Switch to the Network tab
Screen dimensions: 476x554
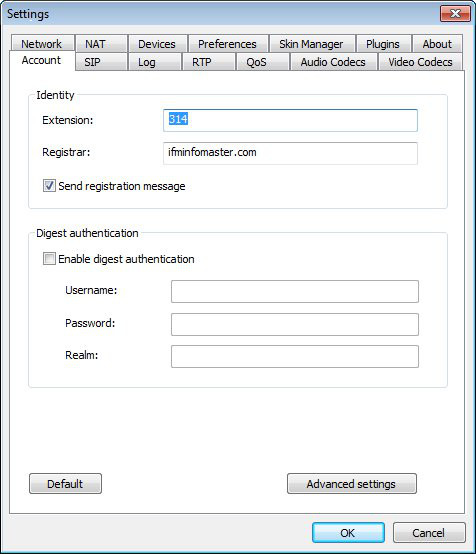42,44
